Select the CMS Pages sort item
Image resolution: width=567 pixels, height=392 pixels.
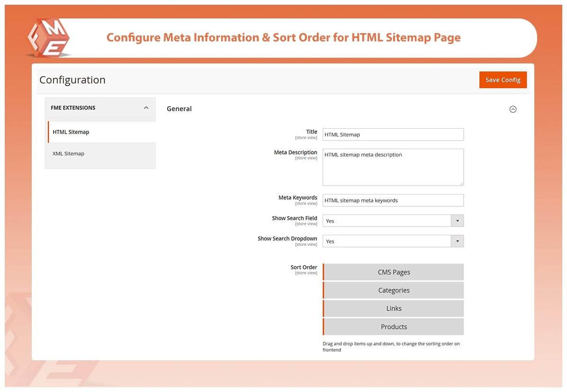pos(394,272)
